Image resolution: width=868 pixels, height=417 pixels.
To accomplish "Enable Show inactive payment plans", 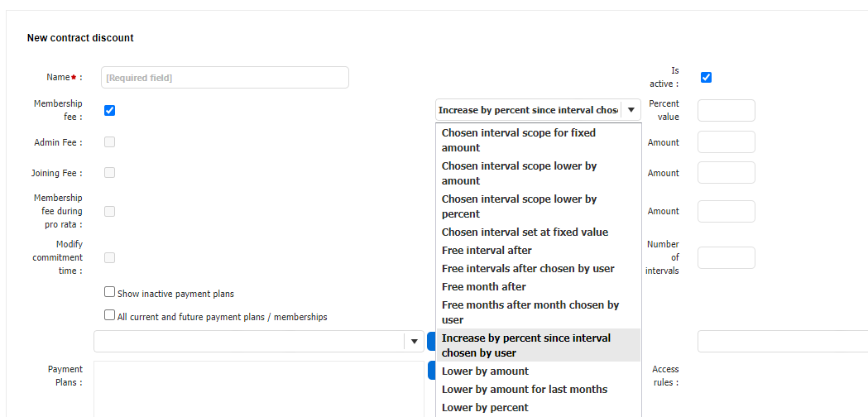I will [110, 292].
